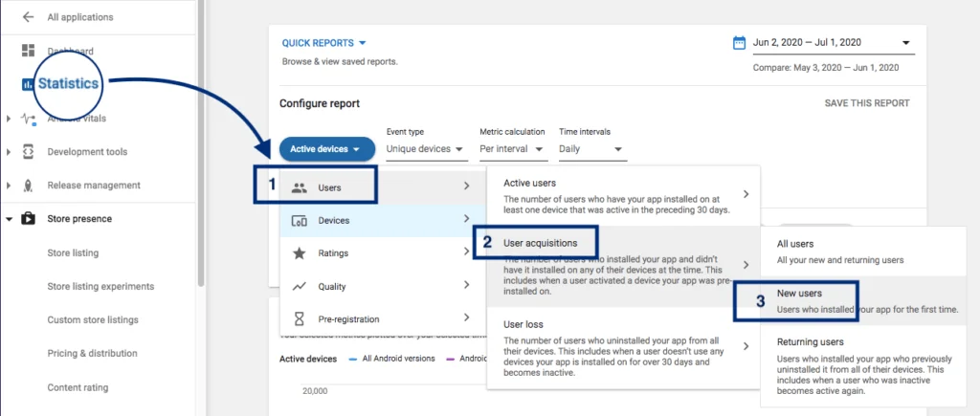The height and width of the screenshot is (416, 980).
Task: Open Dashboard in the sidebar
Action: (x=71, y=52)
